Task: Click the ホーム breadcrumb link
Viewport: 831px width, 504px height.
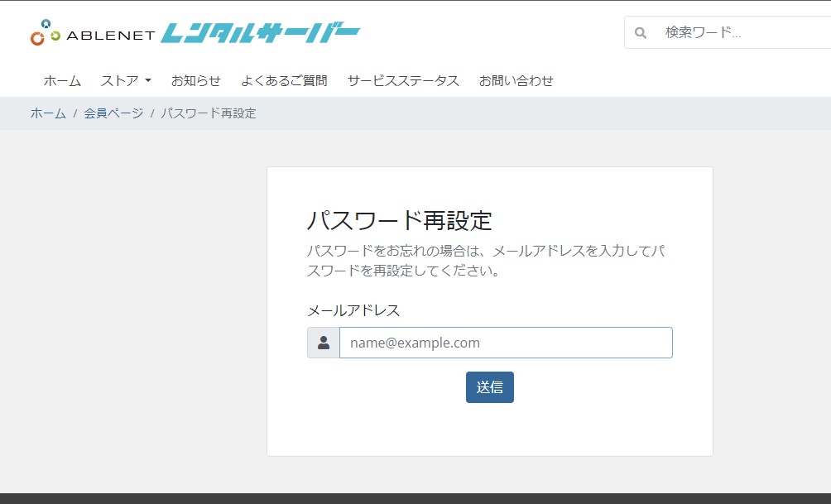Action: click(48, 113)
